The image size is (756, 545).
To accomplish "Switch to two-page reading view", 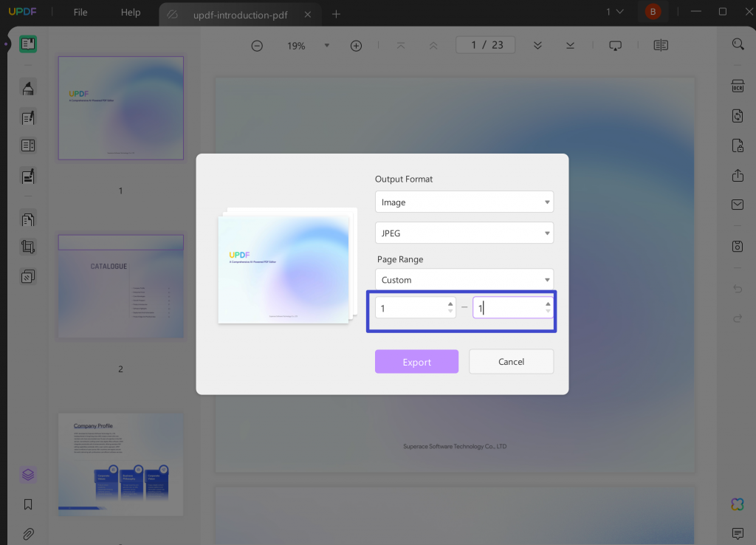I will [x=659, y=44].
